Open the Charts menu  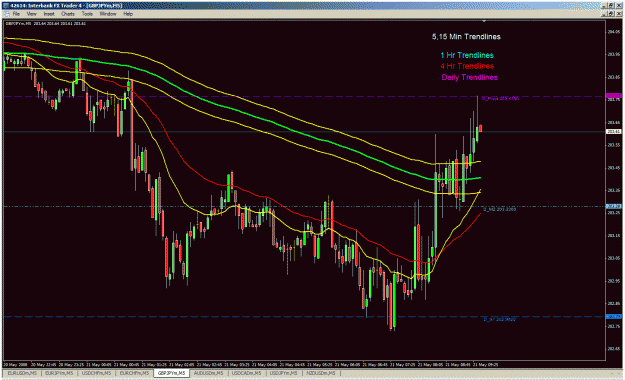coord(68,14)
